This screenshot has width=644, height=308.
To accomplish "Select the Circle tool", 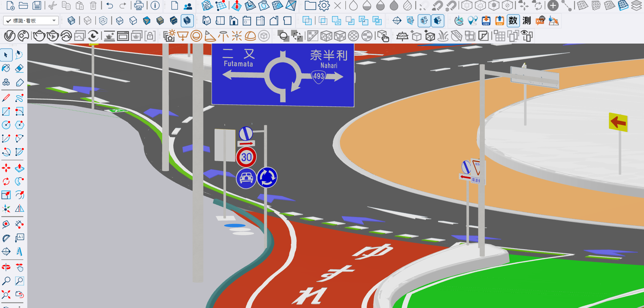I will click(6, 125).
